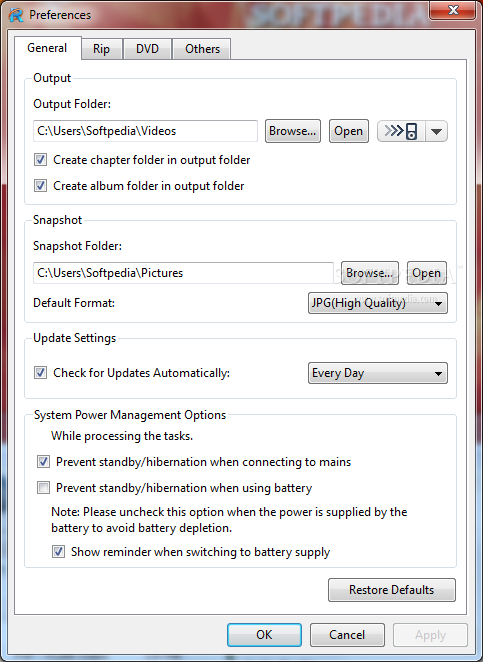Click the transfer-to-device icon button

401,131
